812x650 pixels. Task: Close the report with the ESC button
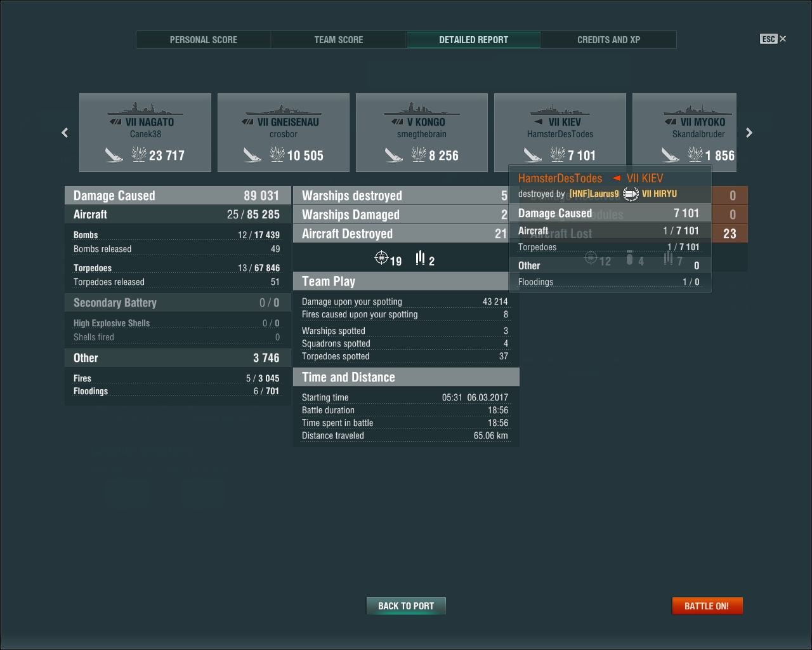773,39
